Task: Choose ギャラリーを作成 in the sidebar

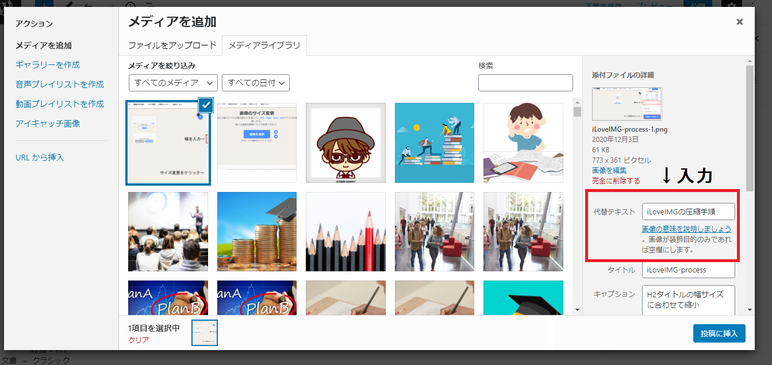Action: pyautogui.click(x=47, y=65)
